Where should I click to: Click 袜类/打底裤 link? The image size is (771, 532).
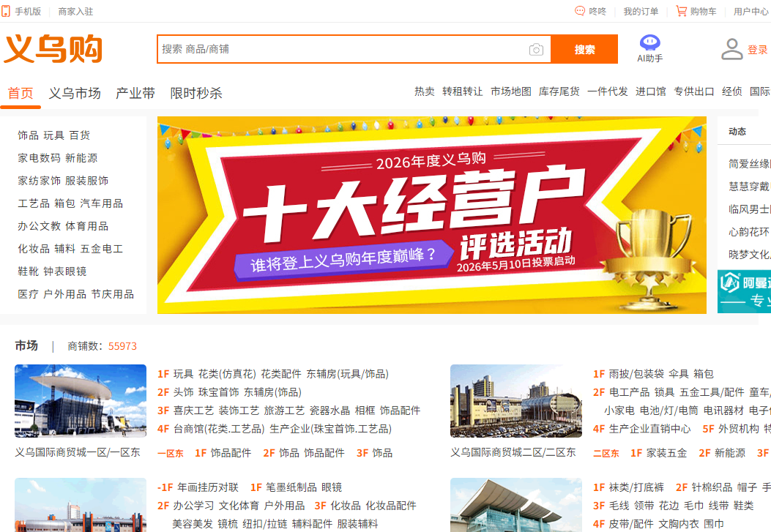pyautogui.click(x=636, y=487)
